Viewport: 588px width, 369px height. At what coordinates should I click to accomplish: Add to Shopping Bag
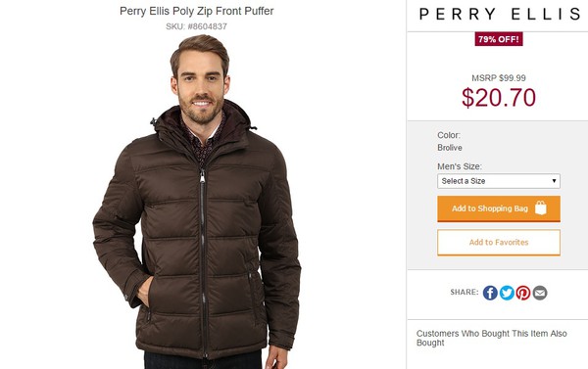click(x=499, y=208)
